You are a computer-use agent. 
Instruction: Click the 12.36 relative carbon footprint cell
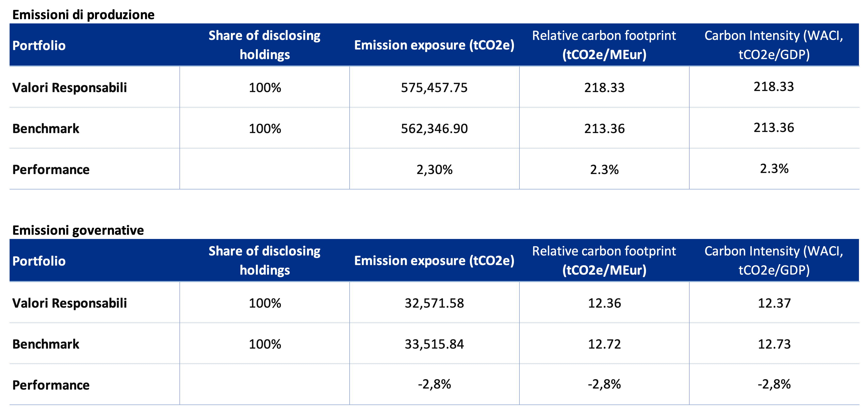604,303
